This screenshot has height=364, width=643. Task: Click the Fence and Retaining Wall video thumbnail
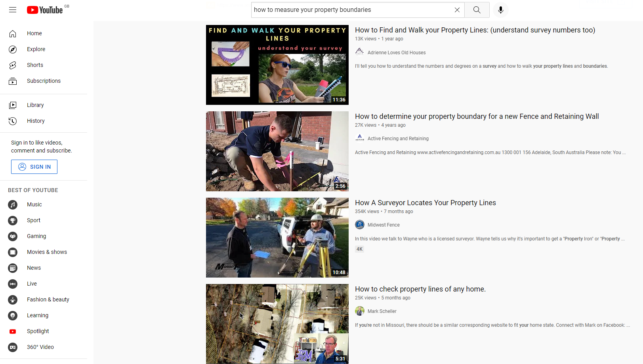click(277, 151)
